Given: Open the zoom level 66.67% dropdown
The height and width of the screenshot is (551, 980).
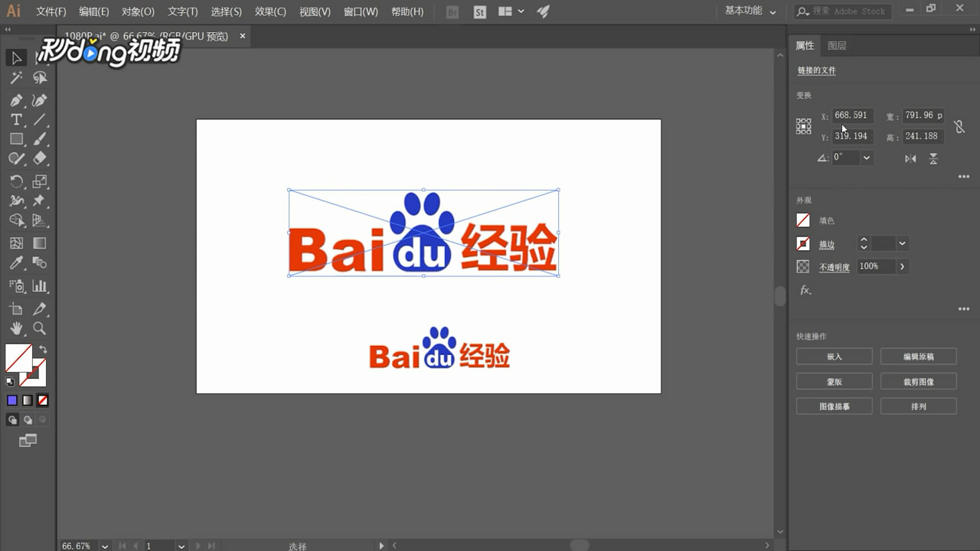Looking at the screenshot, I should [104, 546].
